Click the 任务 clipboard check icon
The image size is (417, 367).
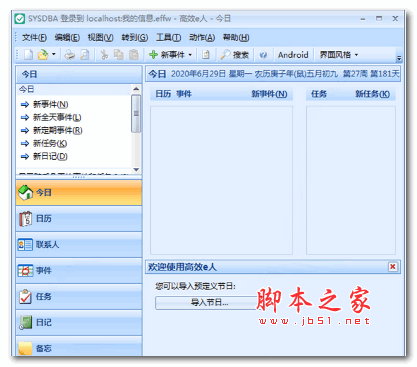[x=25, y=297]
